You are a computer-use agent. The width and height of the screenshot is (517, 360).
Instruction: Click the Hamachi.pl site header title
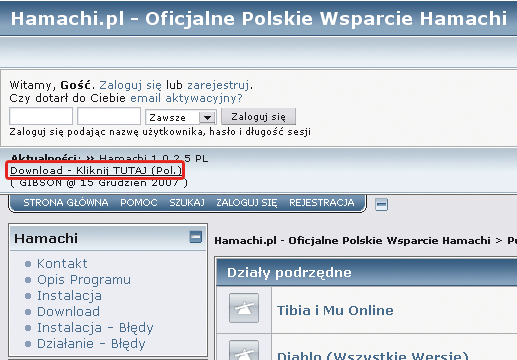point(259,18)
